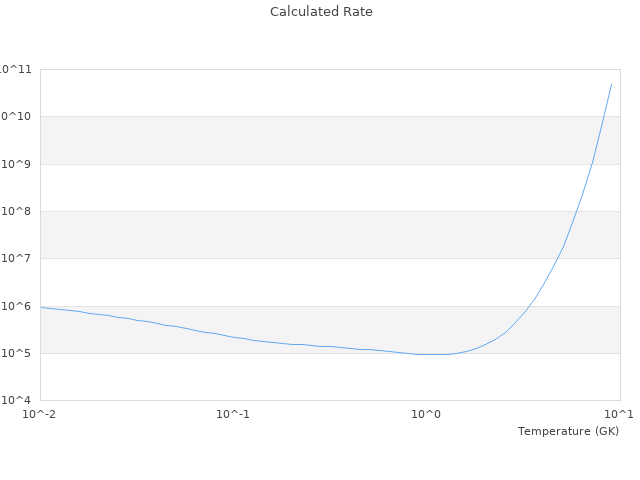Viewport: 640px width, 480px height.
Task: Click the 10^0 x-axis tick label
Action: pyautogui.click(x=427, y=414)
